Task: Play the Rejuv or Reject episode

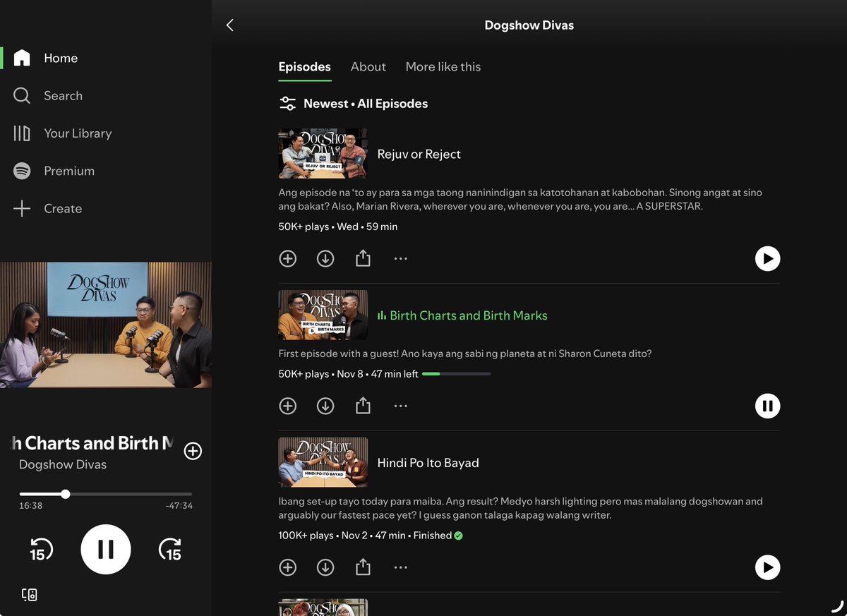Action: point(767,258)
